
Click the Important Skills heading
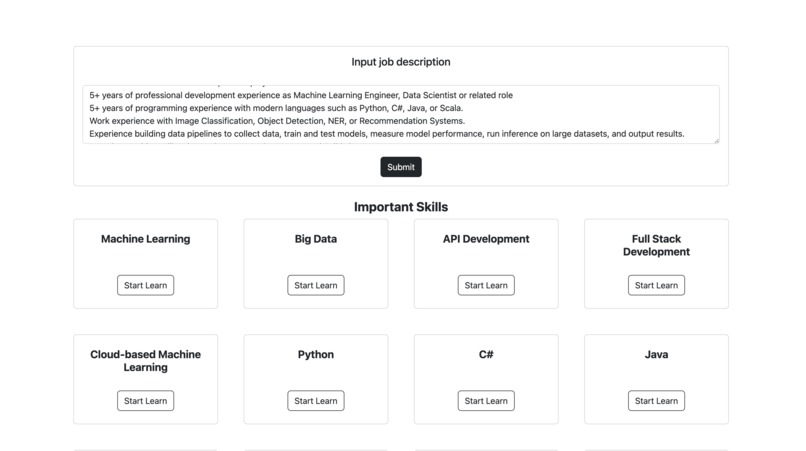tap(400, 207)
